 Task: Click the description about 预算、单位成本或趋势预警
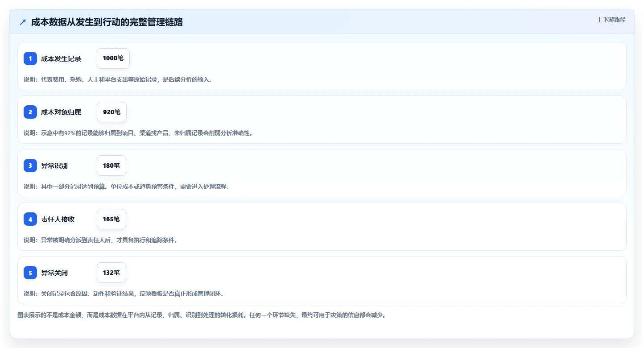coord(127,186)
